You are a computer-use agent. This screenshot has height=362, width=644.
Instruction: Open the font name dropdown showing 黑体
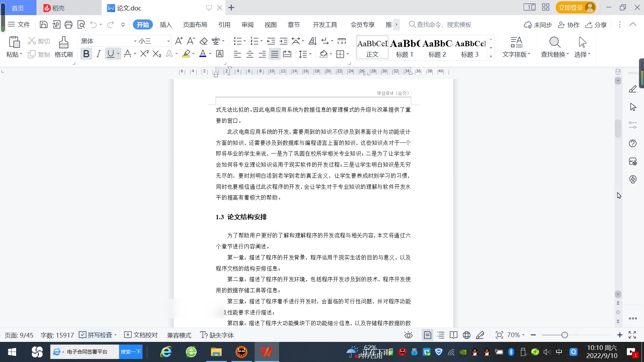pyautogui.click(x=135, y=41)
